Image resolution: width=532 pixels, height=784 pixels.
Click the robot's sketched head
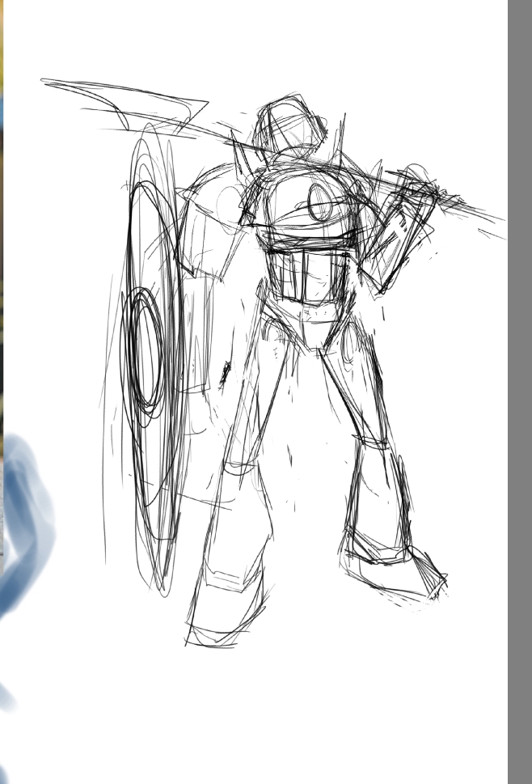click(289, 128)
